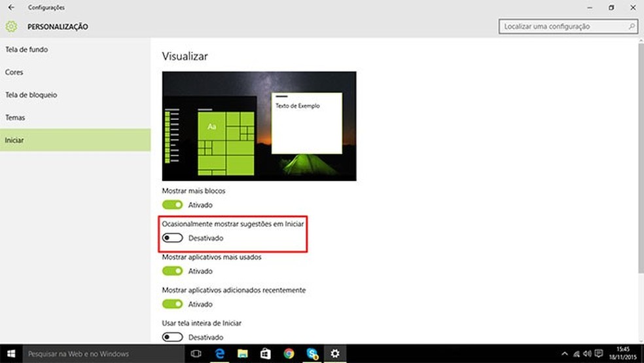Open Skype from the taskbar
Viewport: 644px width, 363px height.
[312, 354]
